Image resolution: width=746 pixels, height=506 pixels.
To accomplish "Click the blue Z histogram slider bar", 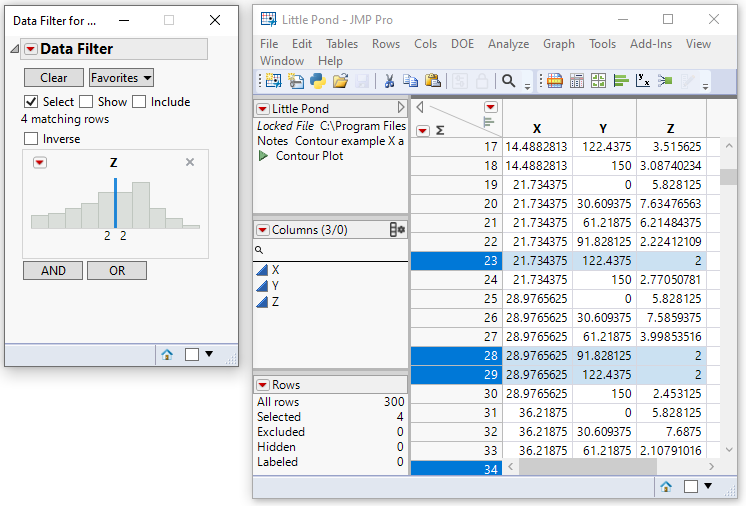I will click(115, 203).
